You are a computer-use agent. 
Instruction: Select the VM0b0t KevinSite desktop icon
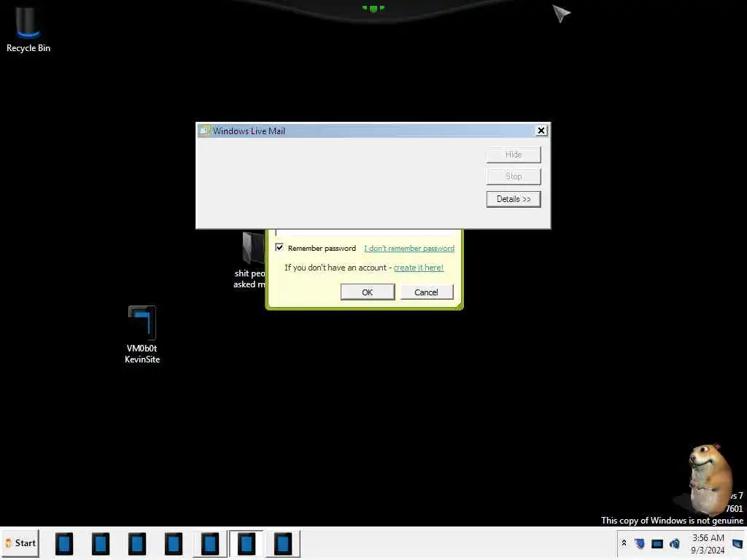[142, 335]
